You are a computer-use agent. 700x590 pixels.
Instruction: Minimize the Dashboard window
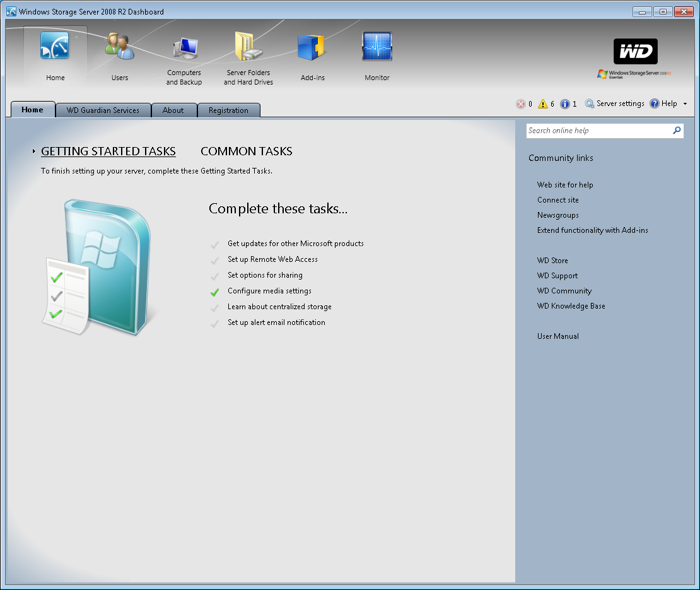point(643,12)
